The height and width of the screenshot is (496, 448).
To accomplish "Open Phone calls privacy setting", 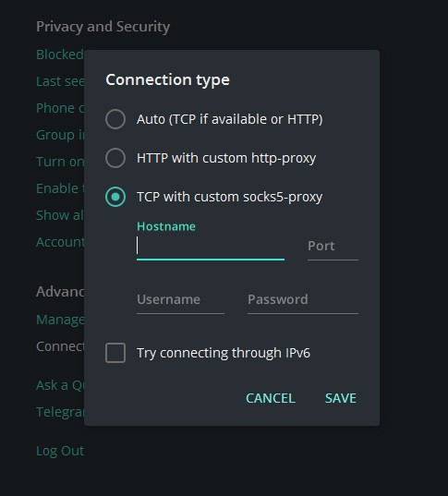I will (60, 108).
